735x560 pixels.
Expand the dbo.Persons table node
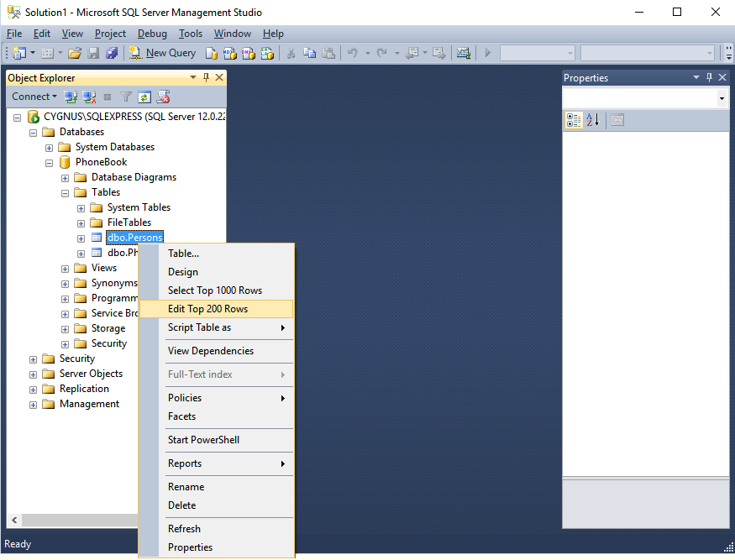tap(81, 238)
